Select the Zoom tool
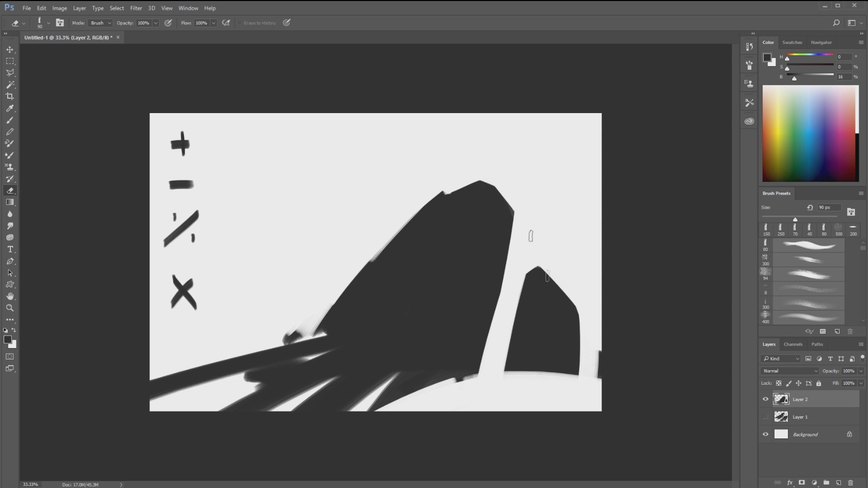This screenshot has height=488, width=868. pos(10,308)
